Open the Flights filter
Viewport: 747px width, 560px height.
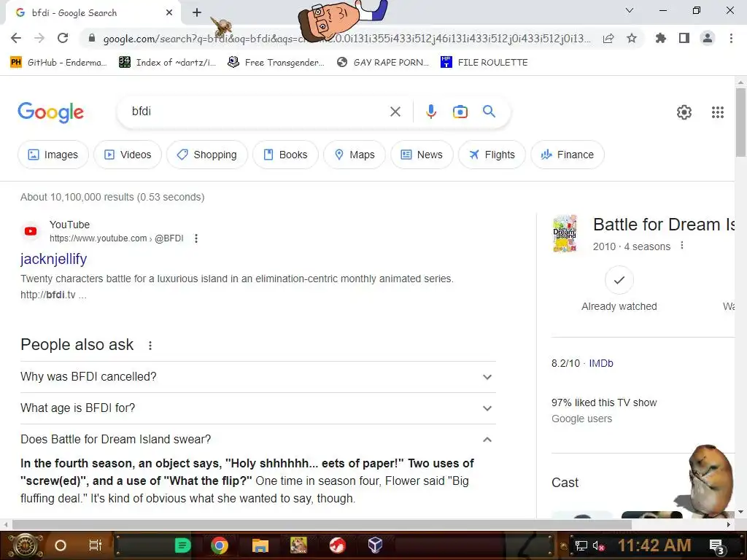click(x=492, y=155)
